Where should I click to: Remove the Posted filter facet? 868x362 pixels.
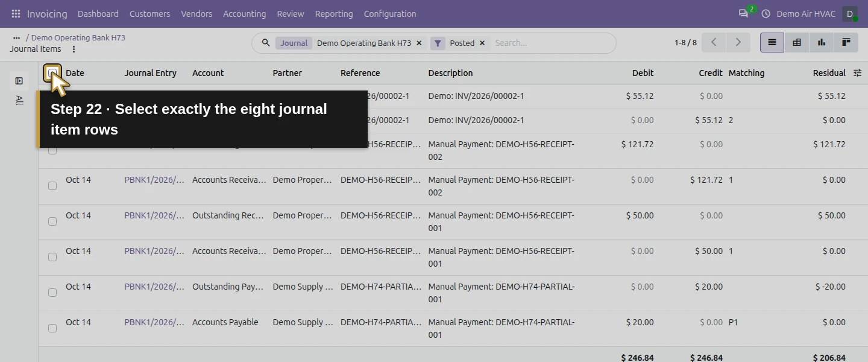(482, 43)
